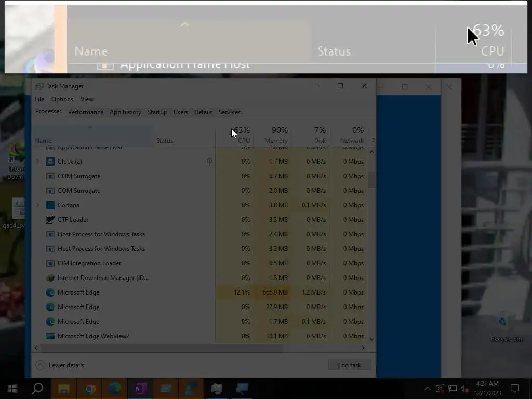The image size is (532, 399).
Task: Select IDM Integration Loader icon
Action: 50,263
